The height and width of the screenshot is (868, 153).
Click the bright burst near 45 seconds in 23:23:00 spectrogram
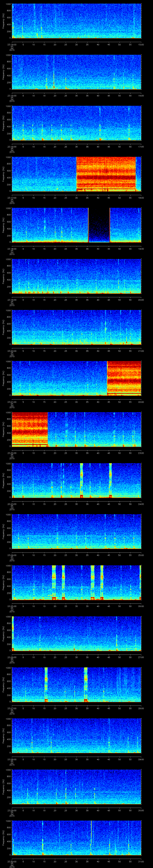(110, 480)
